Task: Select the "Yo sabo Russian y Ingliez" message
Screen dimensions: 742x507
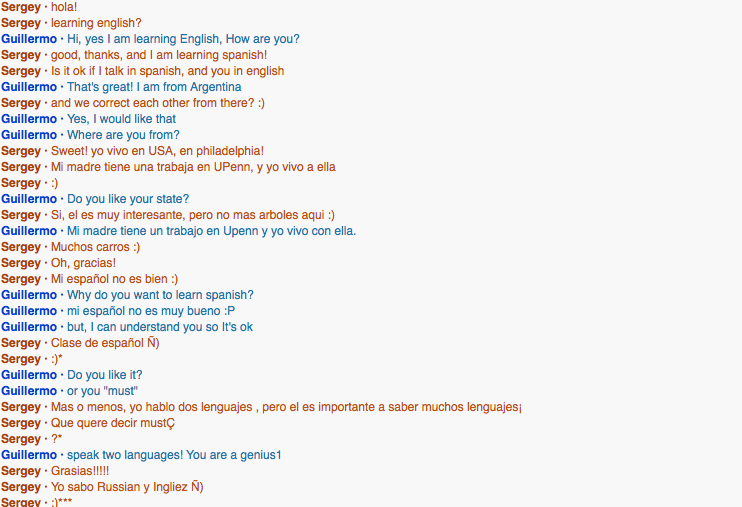Action: [127, 487]
